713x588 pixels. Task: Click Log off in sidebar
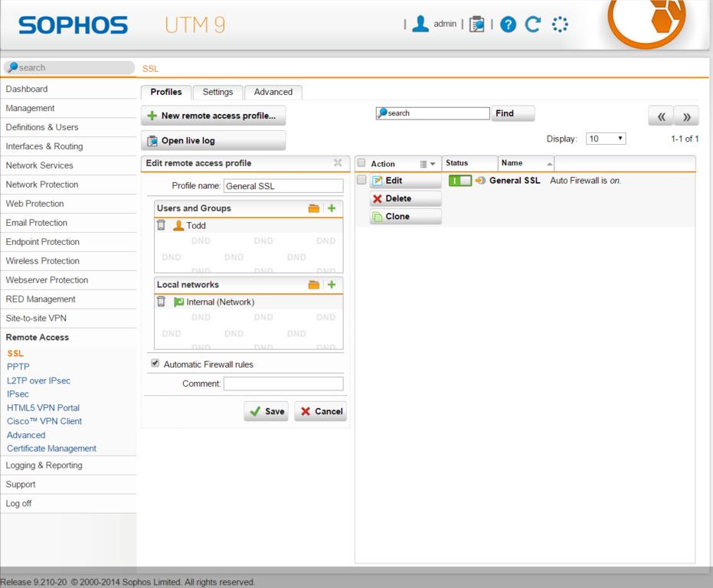click(68, 504)
